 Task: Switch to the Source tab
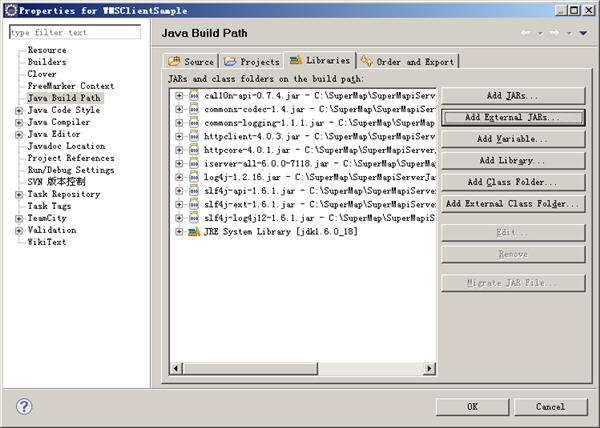[190, 61]
